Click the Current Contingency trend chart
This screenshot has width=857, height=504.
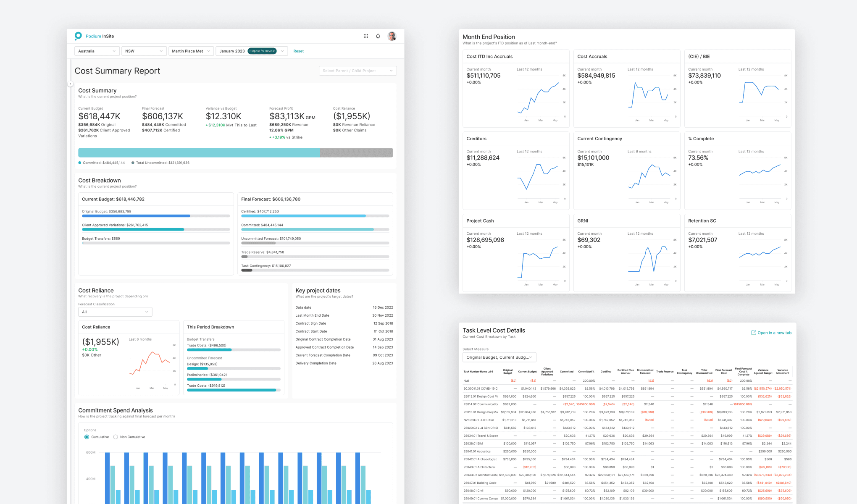click(x=652, y=181)
